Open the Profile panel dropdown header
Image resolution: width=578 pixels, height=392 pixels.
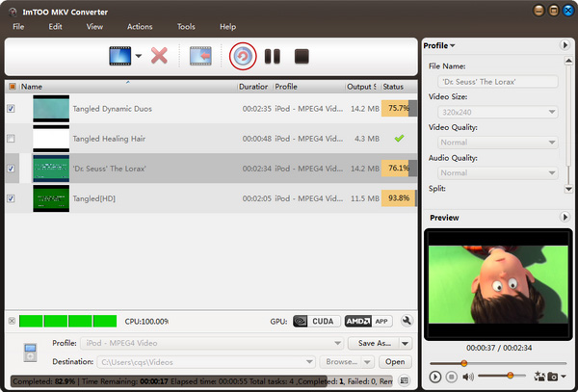pos(439,45)
